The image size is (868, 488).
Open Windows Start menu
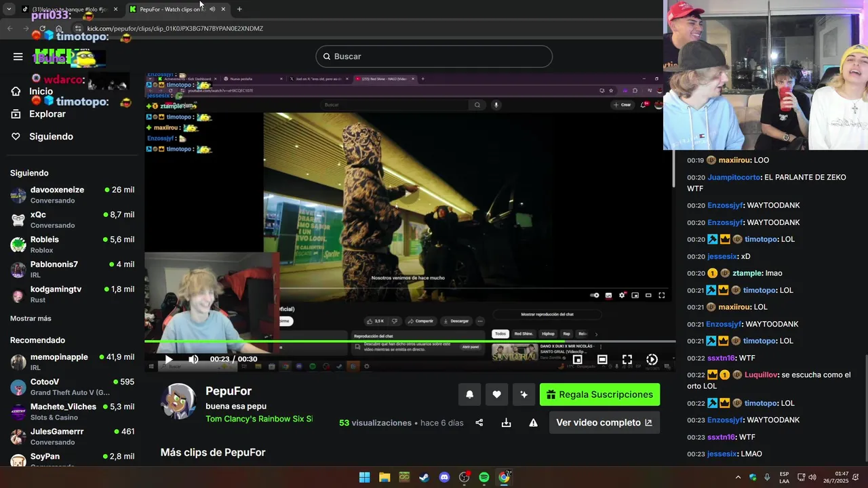click(x=364, y=477)
